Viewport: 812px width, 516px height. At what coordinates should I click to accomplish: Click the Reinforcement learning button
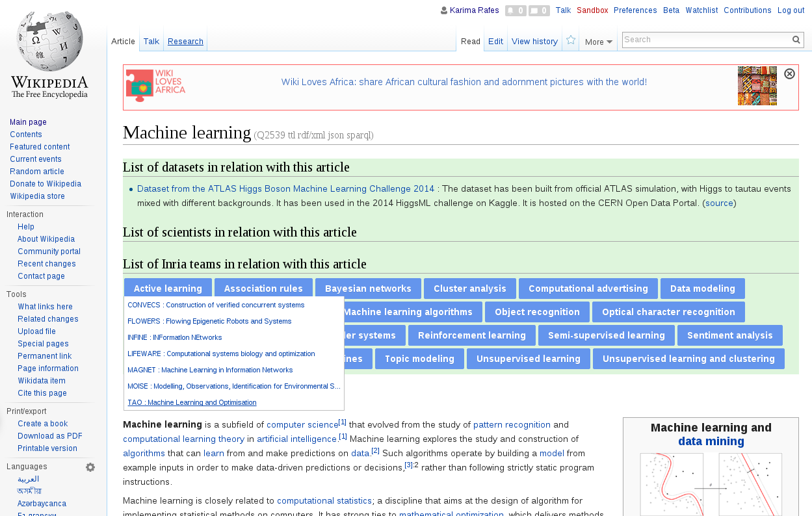click(x=472, y=335)
